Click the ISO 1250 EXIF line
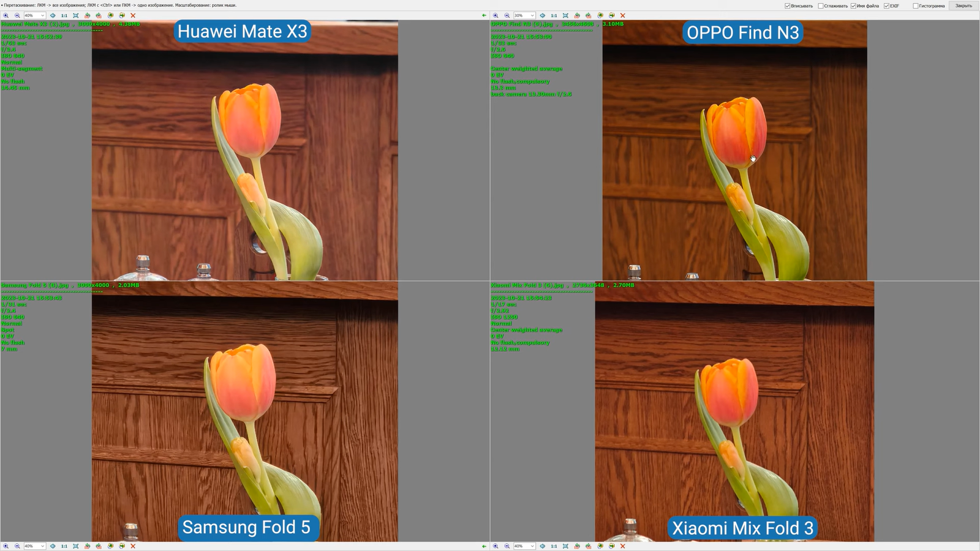Viewport: 980px width, 551px height. (504, 317)
